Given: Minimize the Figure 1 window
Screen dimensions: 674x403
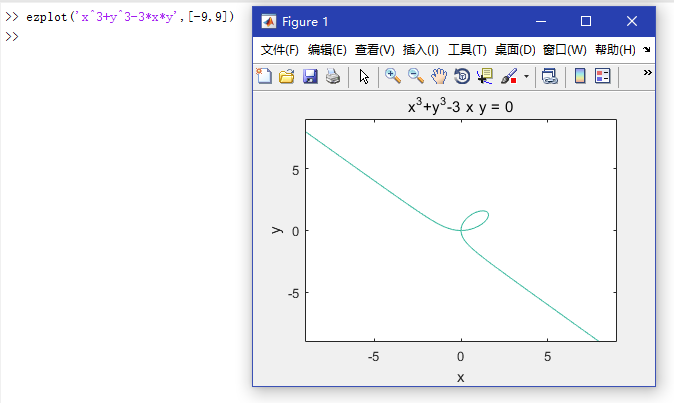Looking at the screenshot, I should coord(541,21).
